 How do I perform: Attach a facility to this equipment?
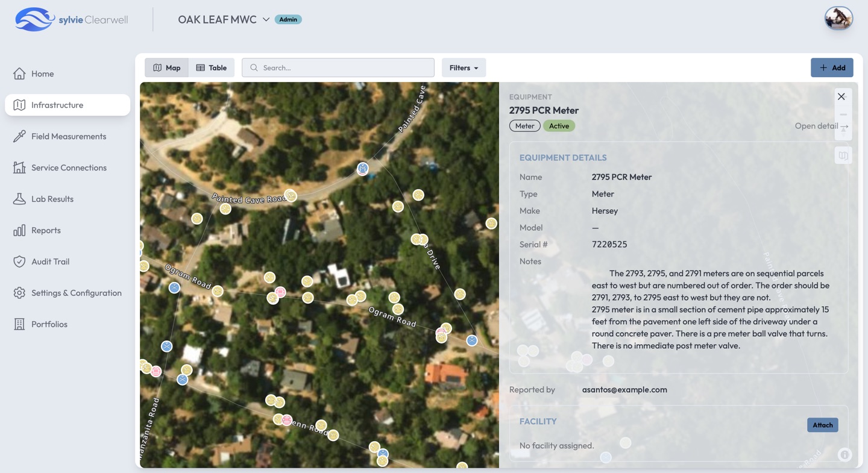click(822, 425)
